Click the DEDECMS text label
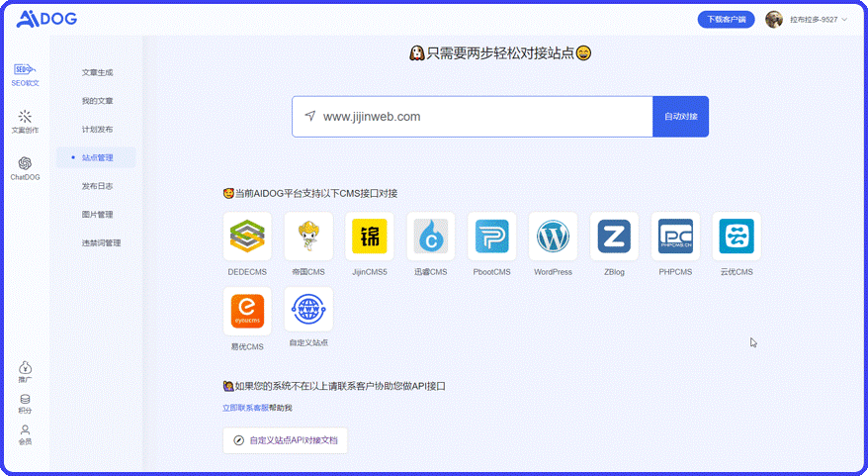This screenshot has width=868, height=476. tap(247, 272)
